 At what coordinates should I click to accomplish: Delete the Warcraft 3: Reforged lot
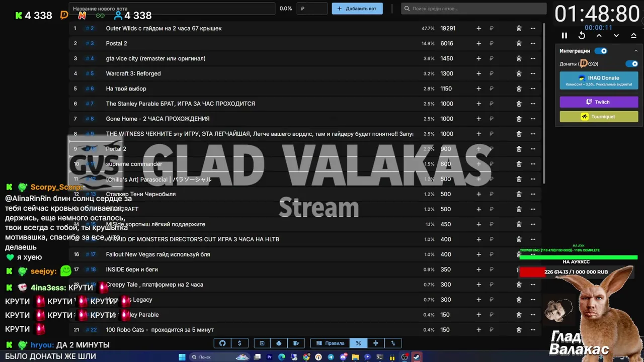pyautogui.click(x=519, y=74)
